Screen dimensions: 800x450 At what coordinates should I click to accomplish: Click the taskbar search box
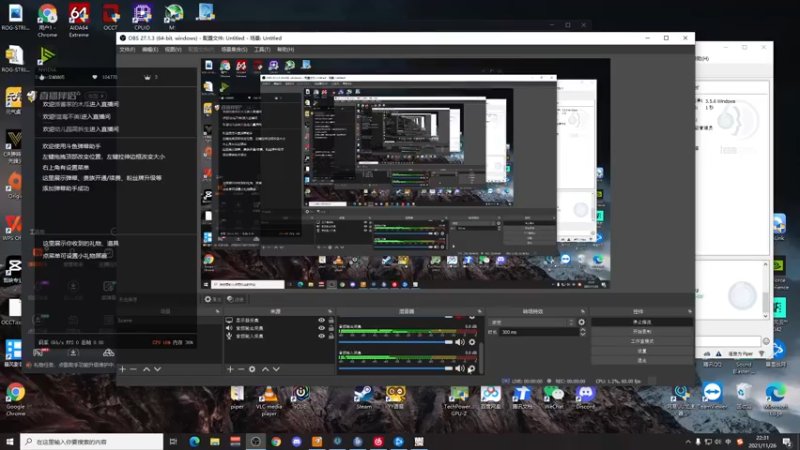coord(92,441)
